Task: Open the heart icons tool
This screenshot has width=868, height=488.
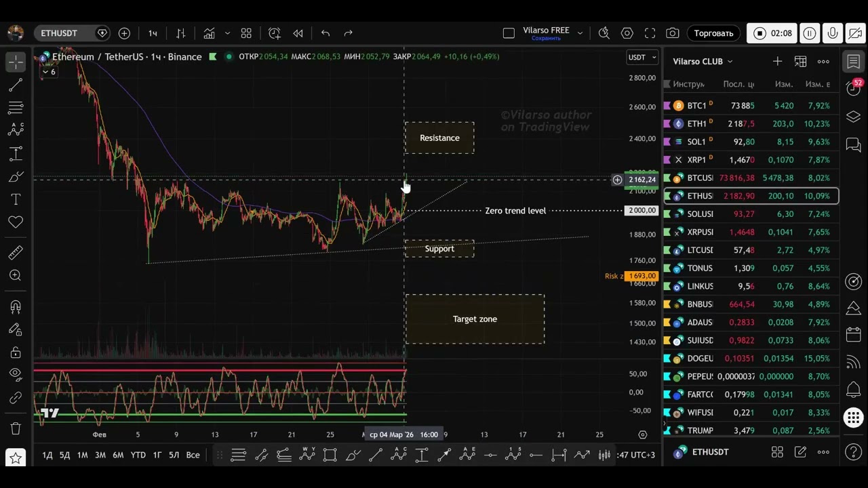Action: click(16, 222)
